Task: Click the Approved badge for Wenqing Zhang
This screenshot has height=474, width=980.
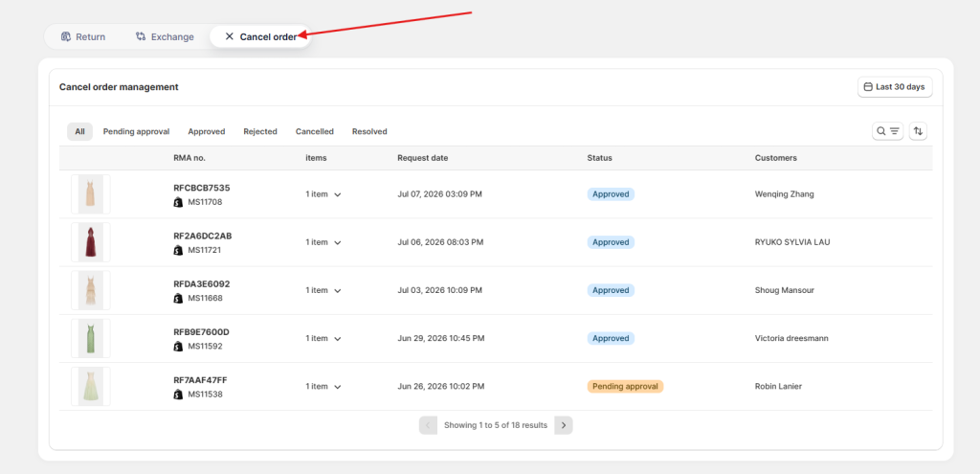Action: click(x=611, y=194)
